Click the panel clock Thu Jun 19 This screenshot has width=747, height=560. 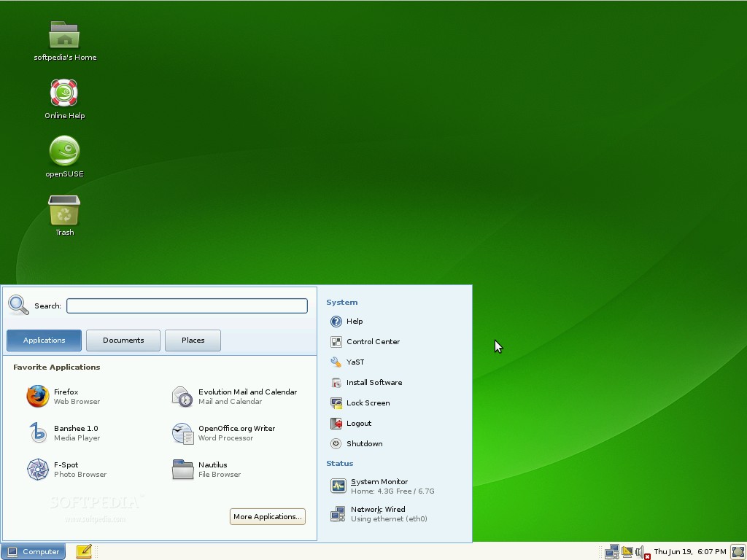click(x=690, y=552)
